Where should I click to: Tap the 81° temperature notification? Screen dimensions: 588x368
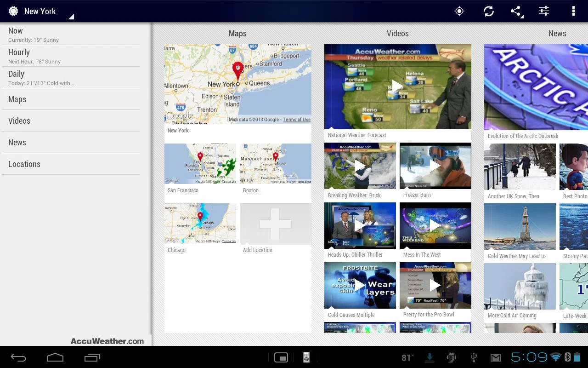click(407, 358)
